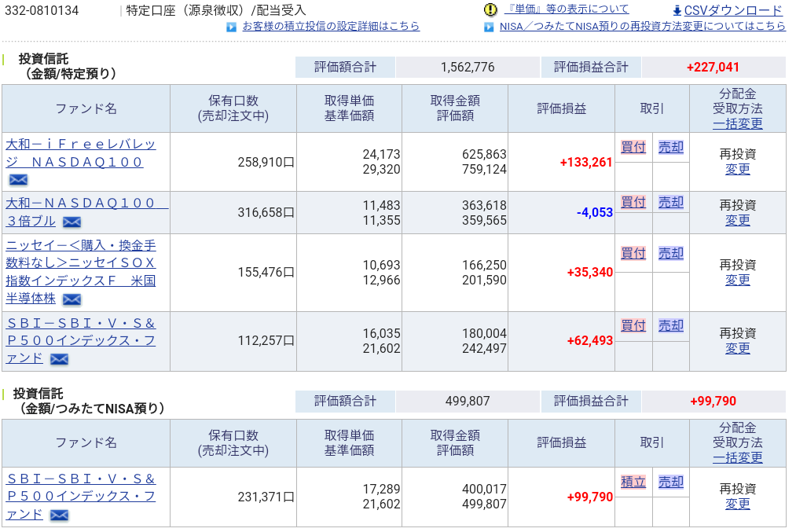Screen dimensions: 796x532
Task: Select total valuation 1,562,776
Action: pos(467,67)
